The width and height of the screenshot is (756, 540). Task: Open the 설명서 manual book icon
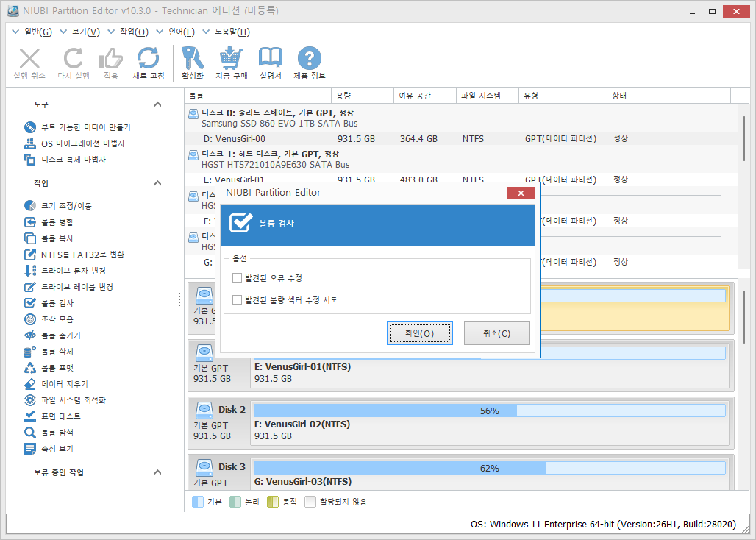271,58
